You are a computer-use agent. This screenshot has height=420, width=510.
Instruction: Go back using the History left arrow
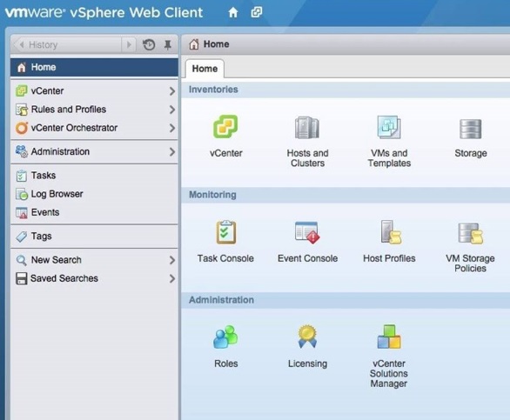[x=22, y=44]
